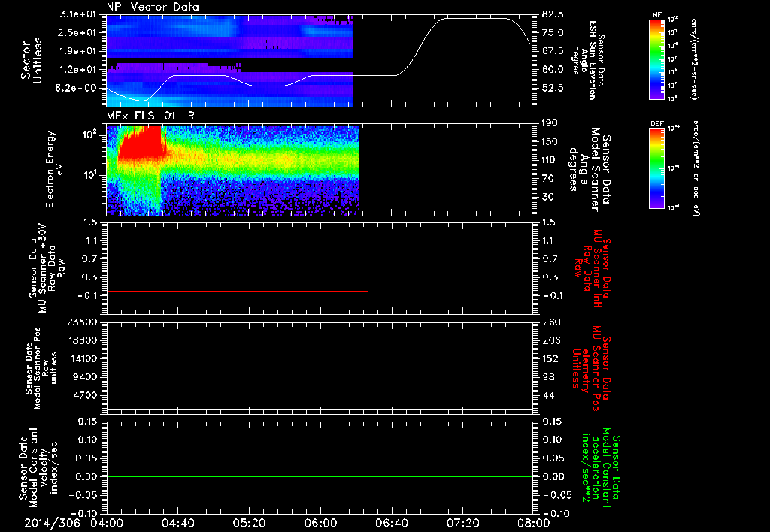
Task: Click the 18800 scanner position tick
Action: (x=82, y=340)
